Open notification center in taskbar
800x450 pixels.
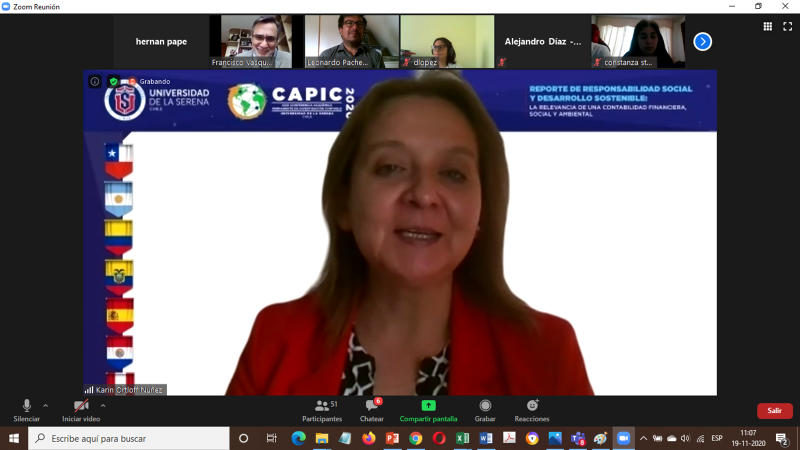[782, 438]
